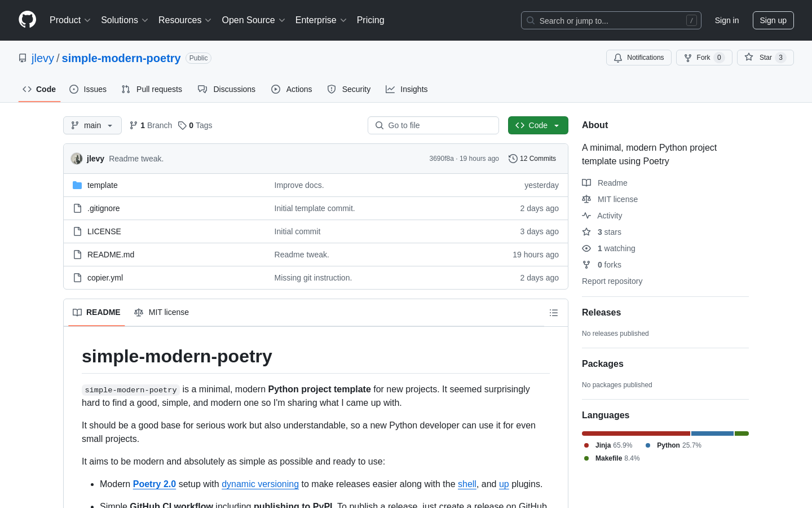Switch to the Discussions tab
The width and height of the screenshot is (812, 508).
pos(227,89)
